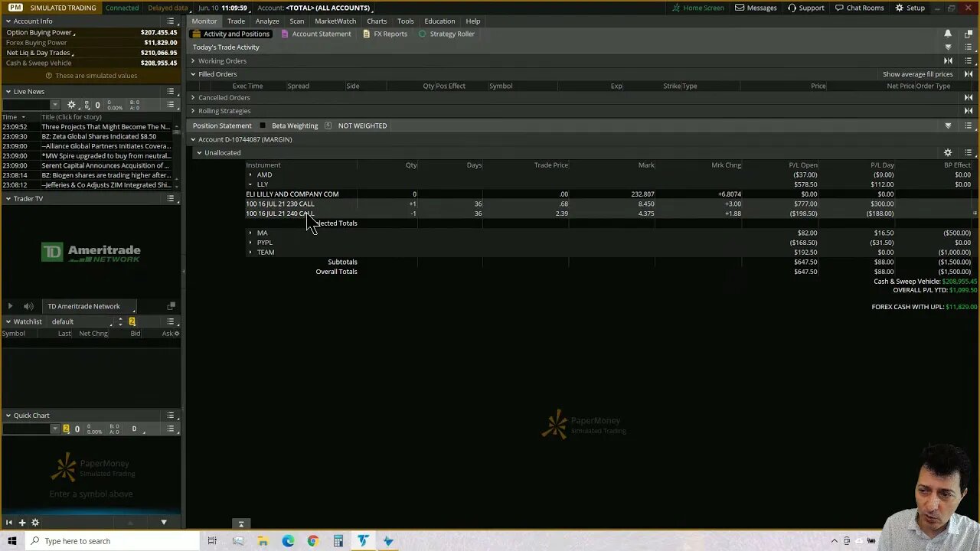Click Show average fill prices

click(917, 74)
